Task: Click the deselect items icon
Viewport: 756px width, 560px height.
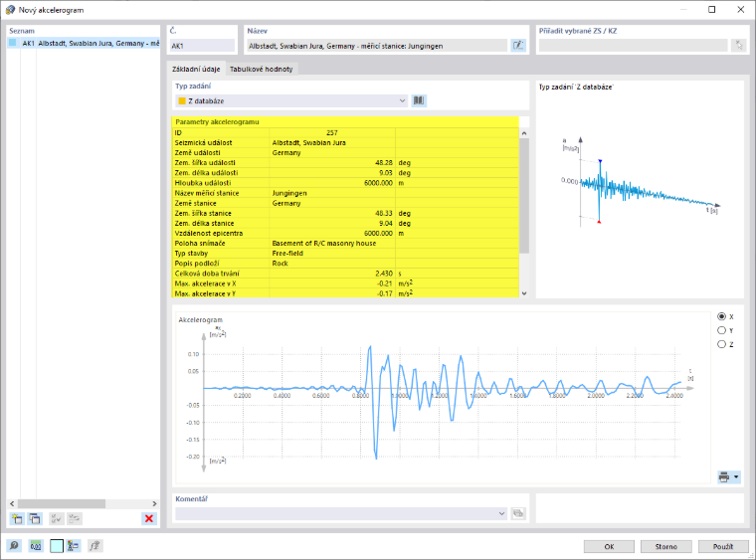Action: [x=75, y=518]
